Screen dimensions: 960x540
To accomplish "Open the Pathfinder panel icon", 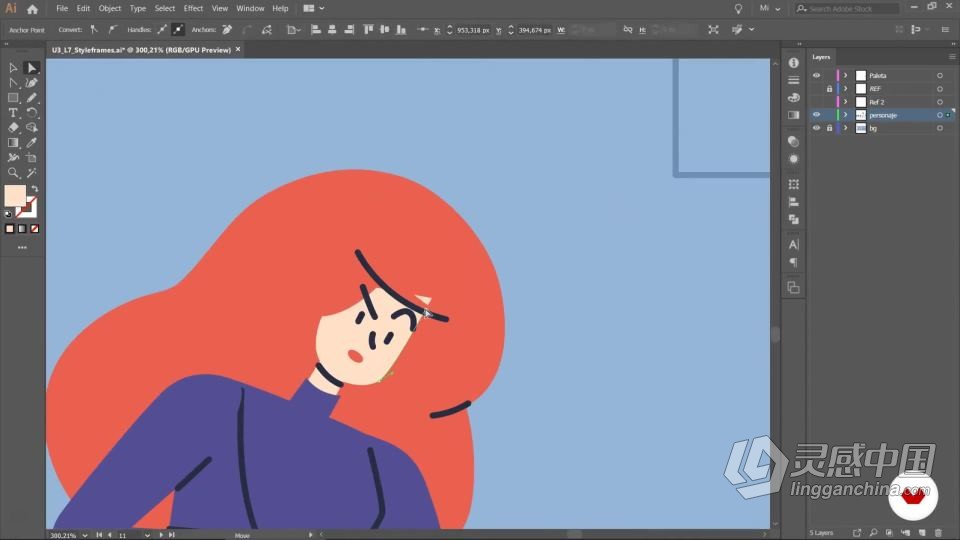I will point(793,219).
